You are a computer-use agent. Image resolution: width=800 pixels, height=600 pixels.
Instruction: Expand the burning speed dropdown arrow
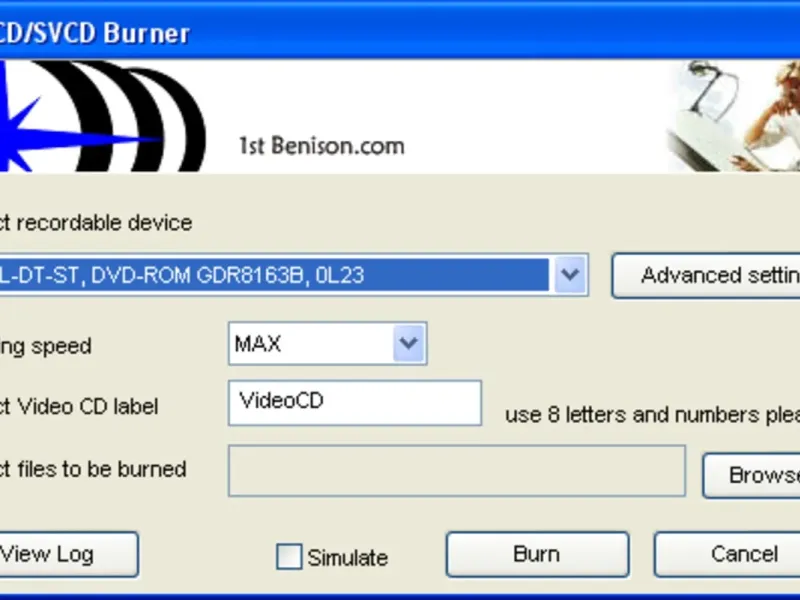point(409,343)
